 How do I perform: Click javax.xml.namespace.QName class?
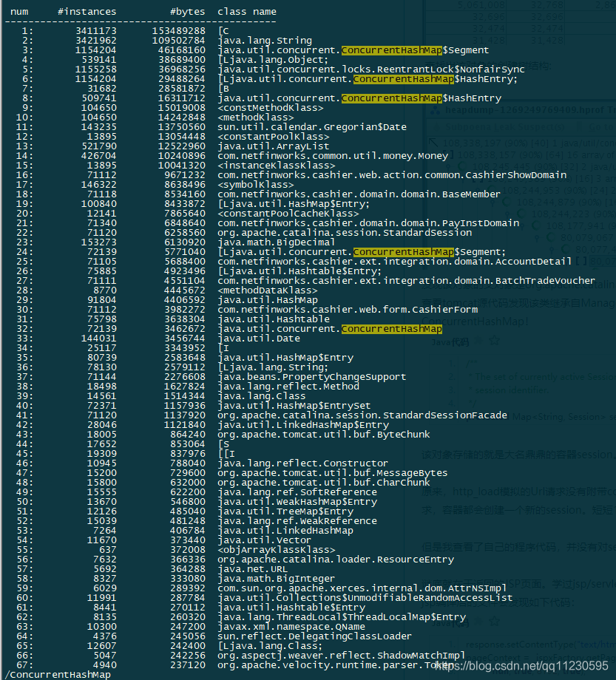[x=291, y=626]
